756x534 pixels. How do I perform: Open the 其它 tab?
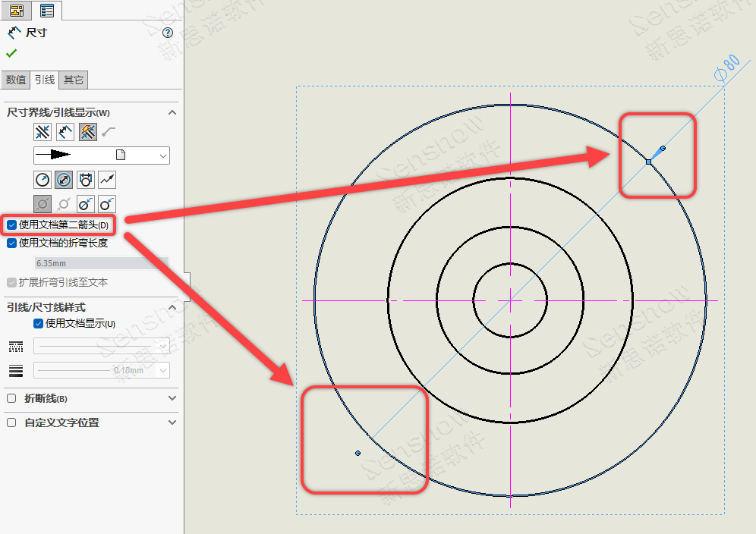pos(74,80)
